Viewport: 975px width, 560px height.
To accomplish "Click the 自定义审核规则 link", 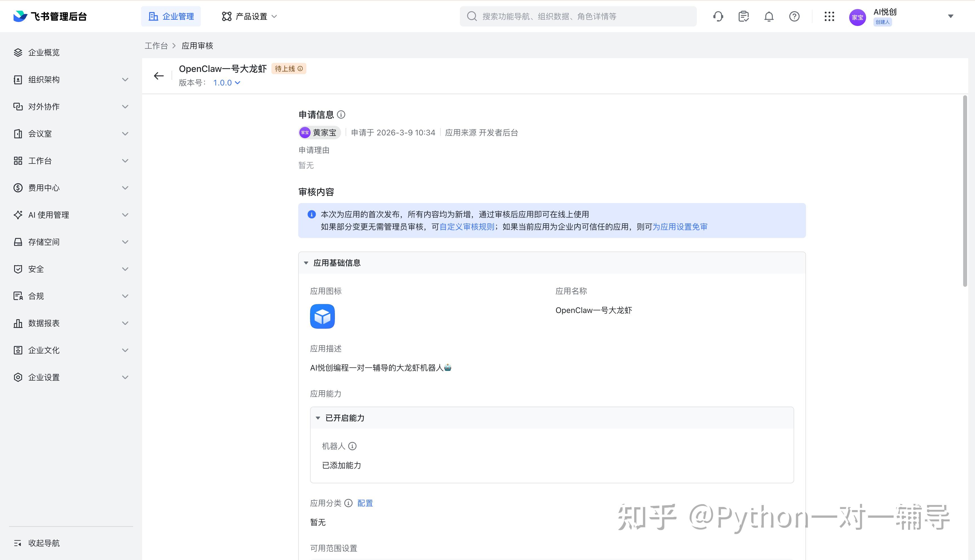I will coord(467,227).
